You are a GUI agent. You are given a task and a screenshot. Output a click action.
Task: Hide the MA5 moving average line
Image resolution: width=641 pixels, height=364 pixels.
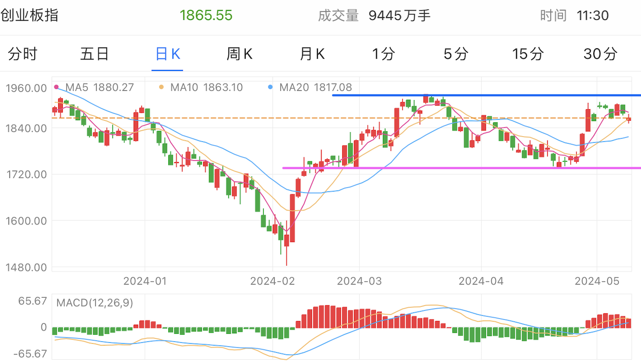pyautogui.click(x=100, y=87)
